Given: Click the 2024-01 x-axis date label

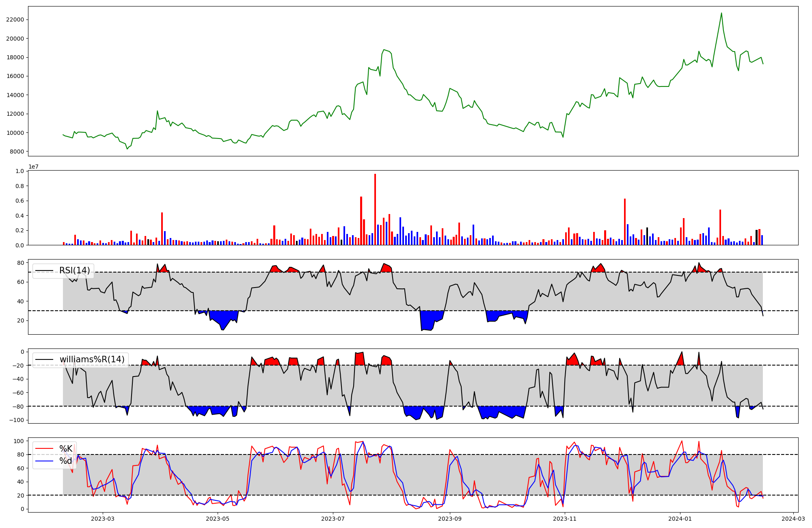Looking at the screenshot, I should point(680,519).
